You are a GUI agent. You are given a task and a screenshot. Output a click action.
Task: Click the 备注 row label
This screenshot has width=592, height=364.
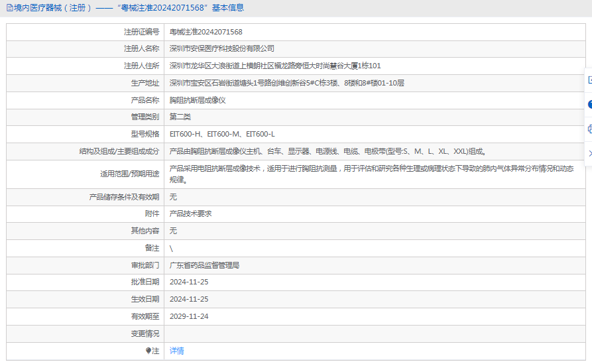pos(152,248)
